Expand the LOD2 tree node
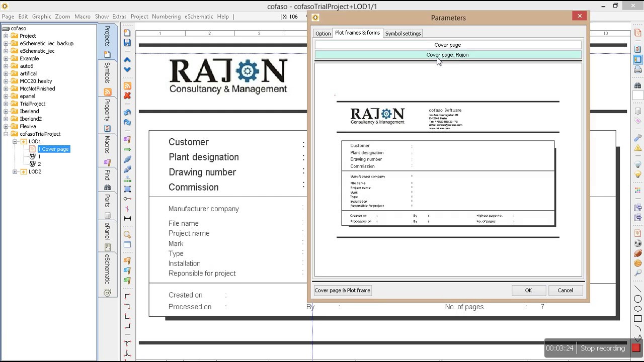The image size is (644, 362). click(x=15, y=171)
